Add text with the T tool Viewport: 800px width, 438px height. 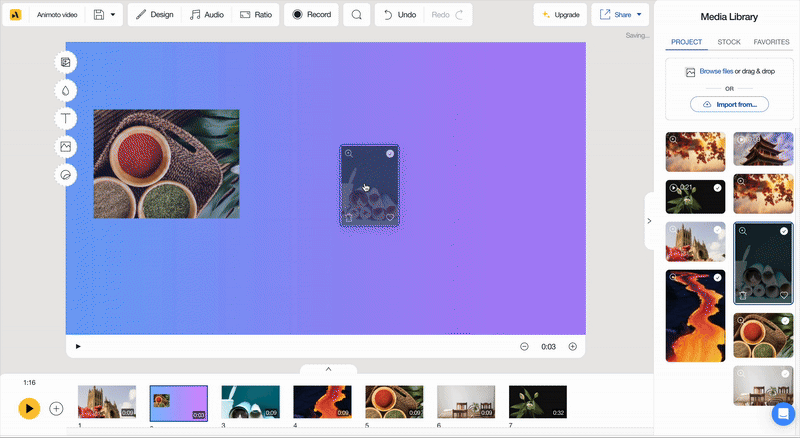[65, 118]
